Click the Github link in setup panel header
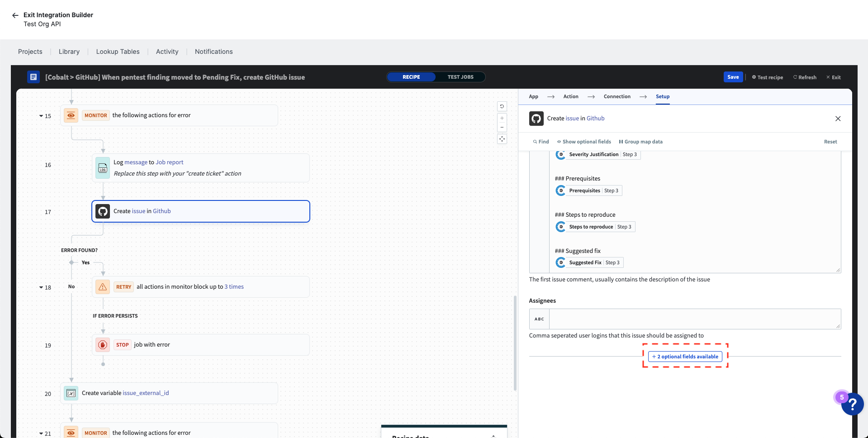Screen dimensions: 868x438 (x=595, y=119)
